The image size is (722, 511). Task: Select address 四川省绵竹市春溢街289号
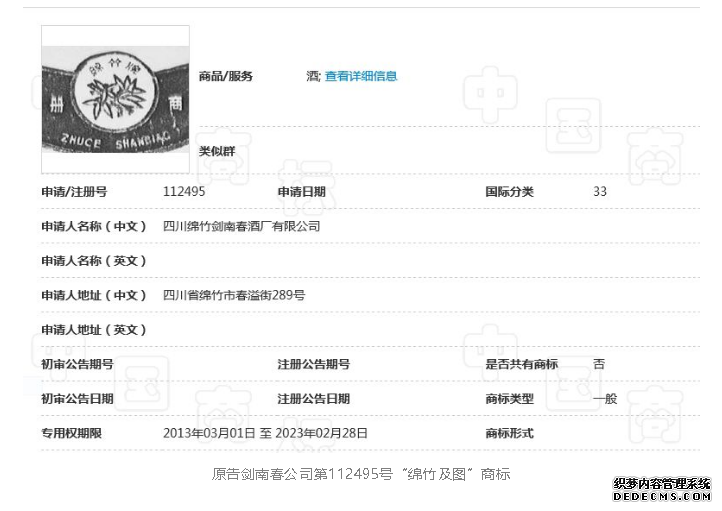[x=234, y=295]
